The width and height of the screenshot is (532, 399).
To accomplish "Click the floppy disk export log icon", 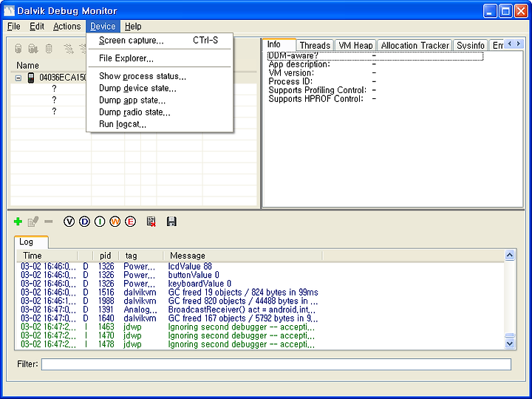I will click(x=171, y=222).
